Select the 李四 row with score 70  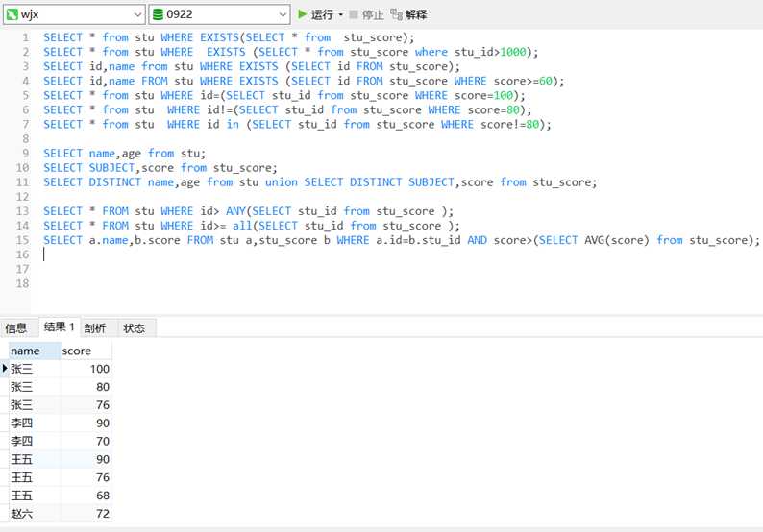[61, 441]
